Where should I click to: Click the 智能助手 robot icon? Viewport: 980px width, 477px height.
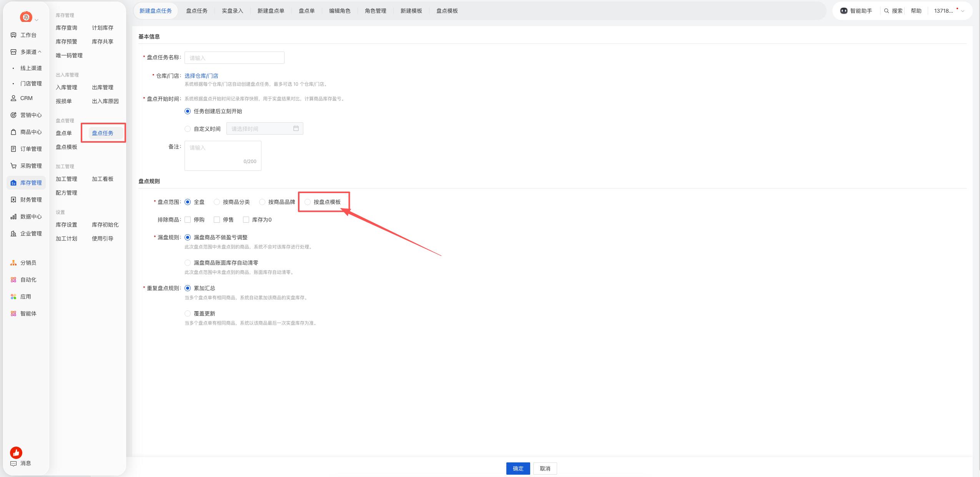pos(844,11)
